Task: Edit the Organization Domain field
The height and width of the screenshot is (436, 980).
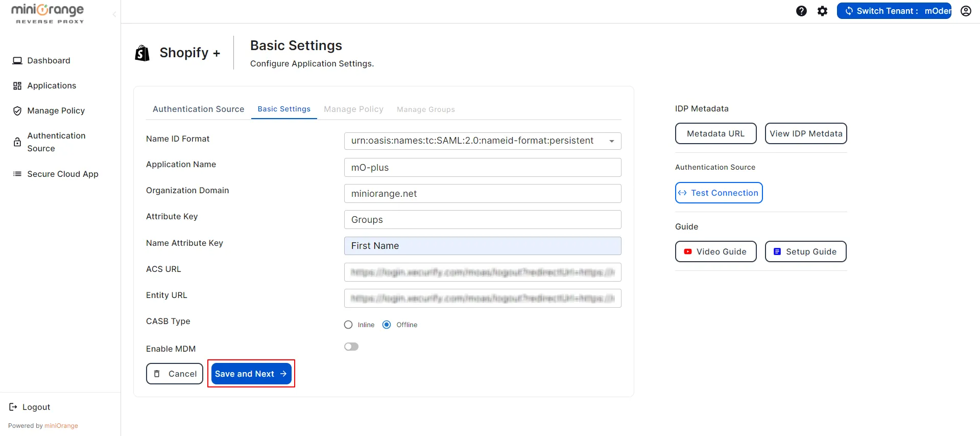Action: (x=483, y=194)
